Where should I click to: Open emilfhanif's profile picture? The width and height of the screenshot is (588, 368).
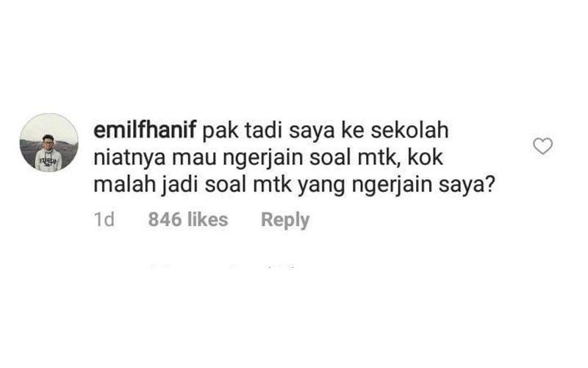(x=49, y=143)
